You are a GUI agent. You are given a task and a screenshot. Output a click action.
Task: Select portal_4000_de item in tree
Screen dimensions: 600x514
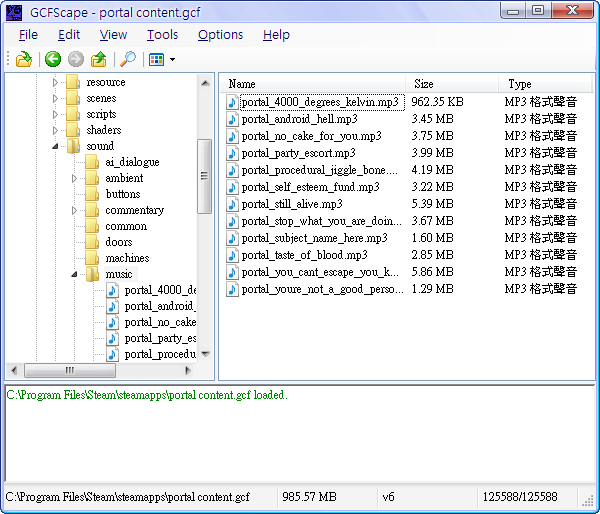click(160, 290)
